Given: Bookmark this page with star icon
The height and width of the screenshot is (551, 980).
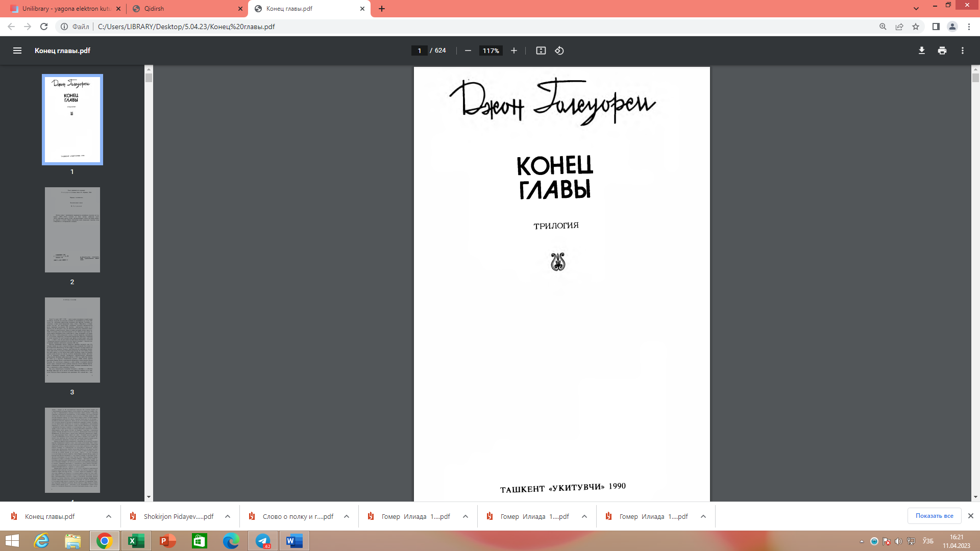Looking at the screenshot, I should [916, 27].
